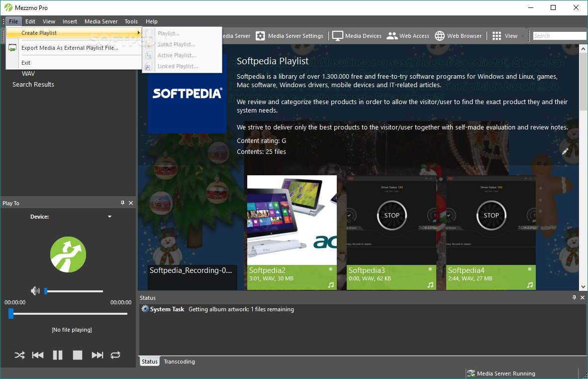Pin the Status panel
This screenshot has width=588, height=379.
click(x=574, y=297)
